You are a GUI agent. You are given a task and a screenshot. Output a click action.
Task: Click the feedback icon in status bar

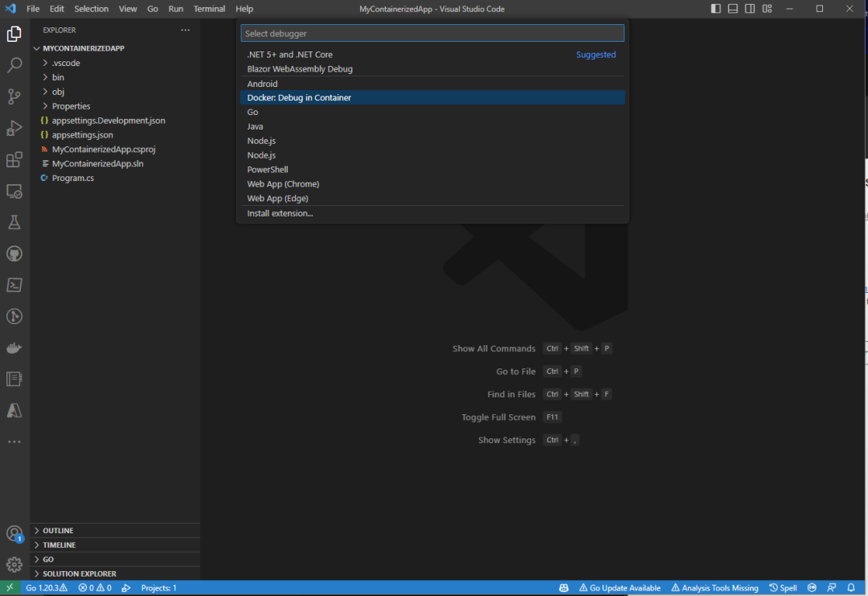coord(832,588)
